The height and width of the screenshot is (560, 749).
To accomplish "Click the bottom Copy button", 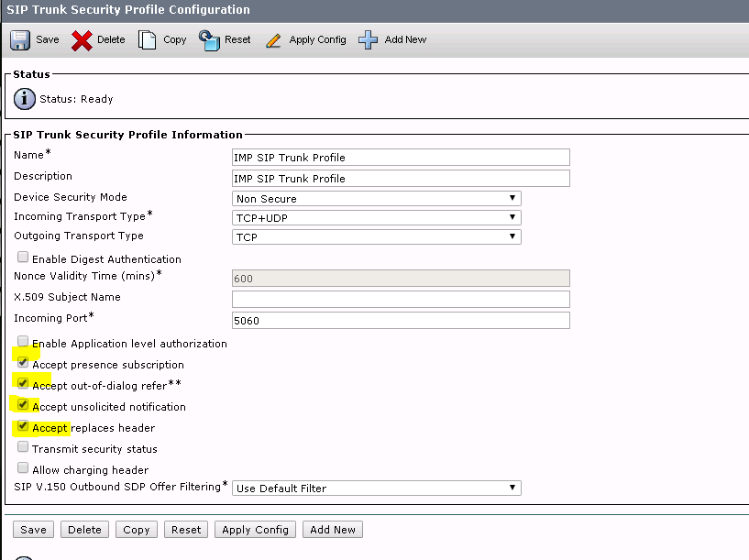I will [x=136, y=530].
